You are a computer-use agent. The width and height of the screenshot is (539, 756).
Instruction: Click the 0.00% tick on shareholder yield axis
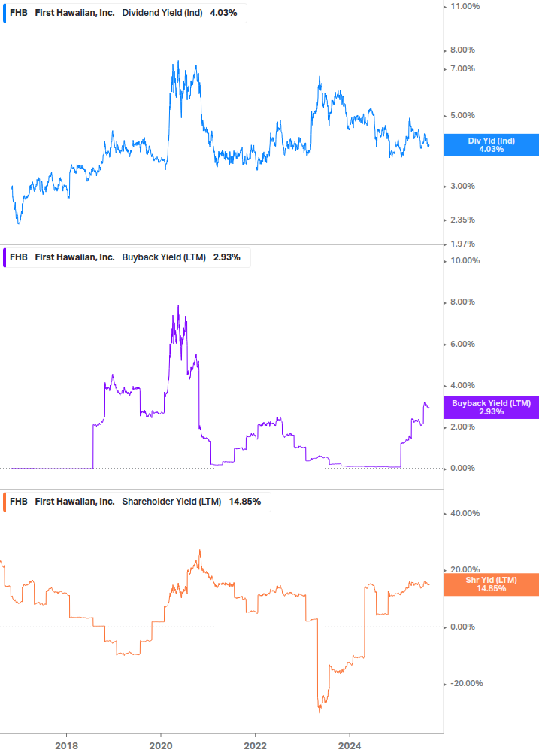(462, 627)
